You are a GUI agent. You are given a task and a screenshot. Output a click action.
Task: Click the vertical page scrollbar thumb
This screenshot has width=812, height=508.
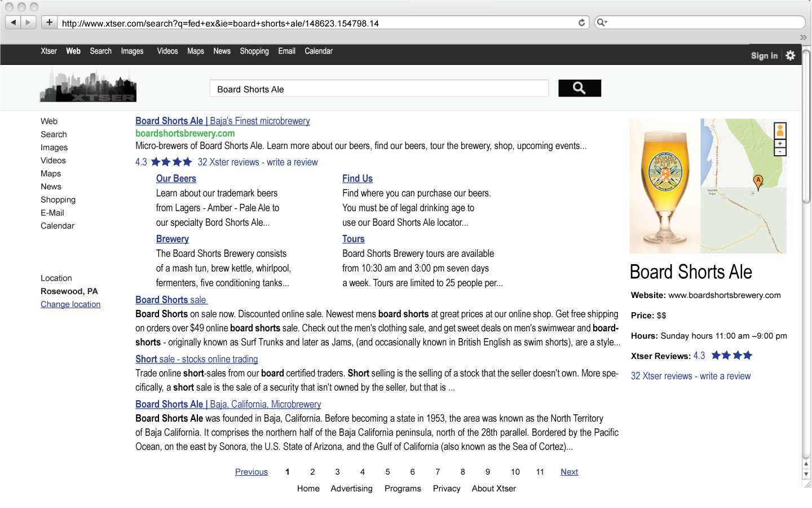click(x=806, y=126)
